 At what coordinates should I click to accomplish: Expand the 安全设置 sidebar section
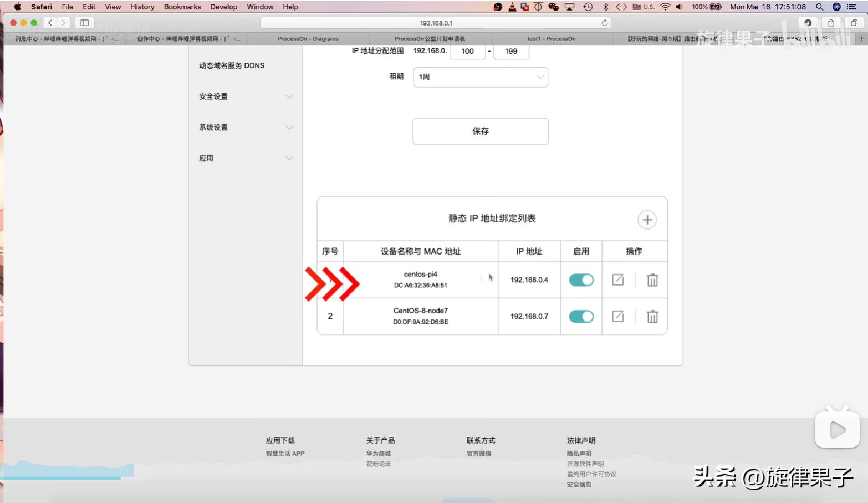pyautogui.click(x=246, y=96)
